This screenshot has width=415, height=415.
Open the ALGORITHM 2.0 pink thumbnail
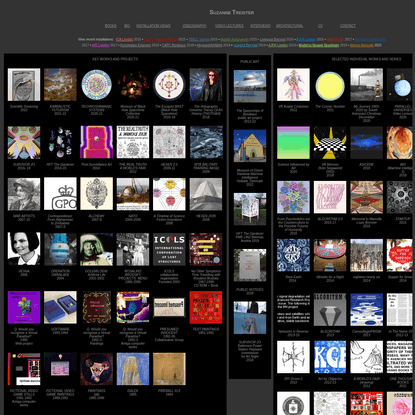coord(330,197)
